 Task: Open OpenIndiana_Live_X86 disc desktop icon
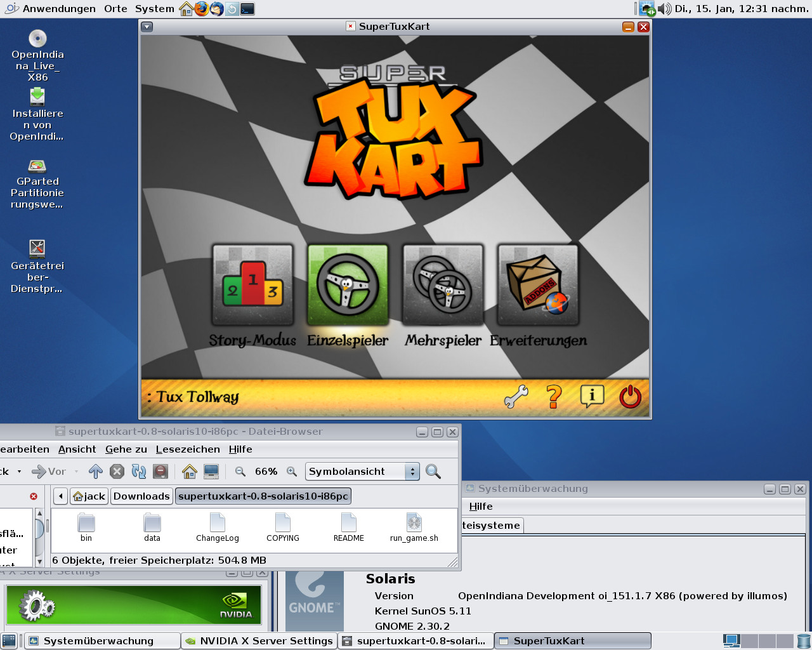pyautogui.click(x=37, y=56)
